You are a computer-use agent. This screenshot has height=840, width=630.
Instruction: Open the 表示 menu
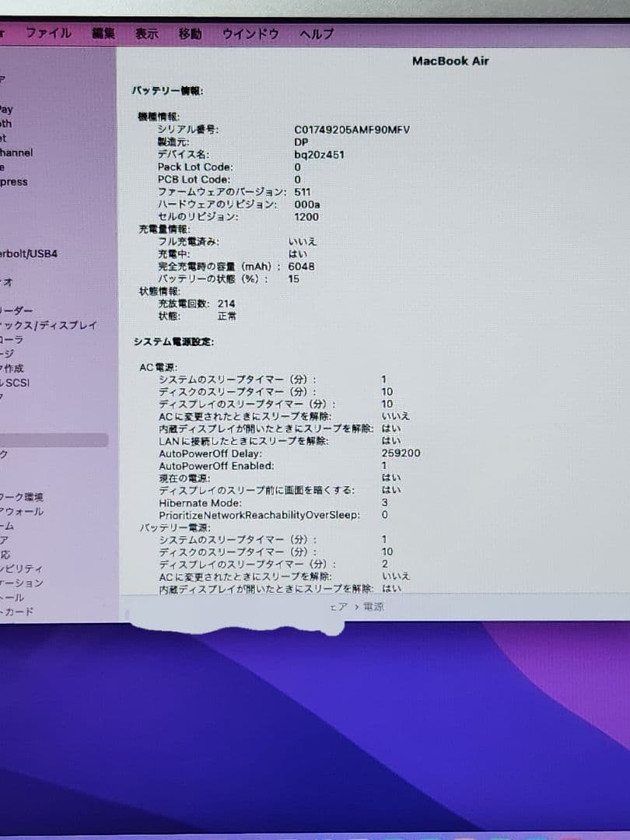tap(146, 33)
